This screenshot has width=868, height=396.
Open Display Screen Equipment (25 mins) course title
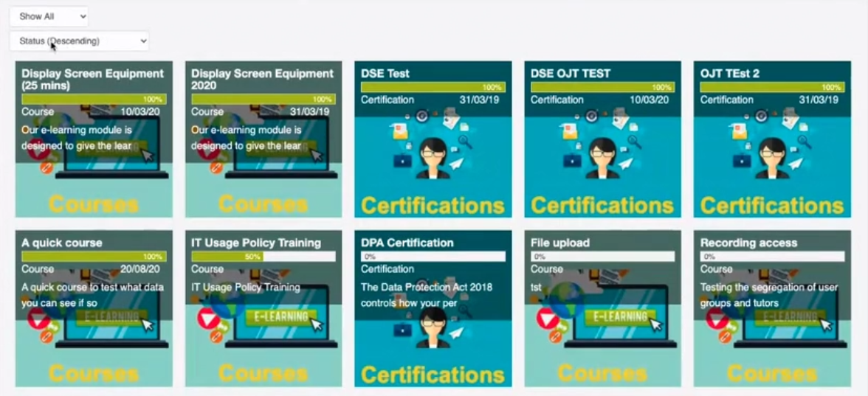click(x=92, y=79)
